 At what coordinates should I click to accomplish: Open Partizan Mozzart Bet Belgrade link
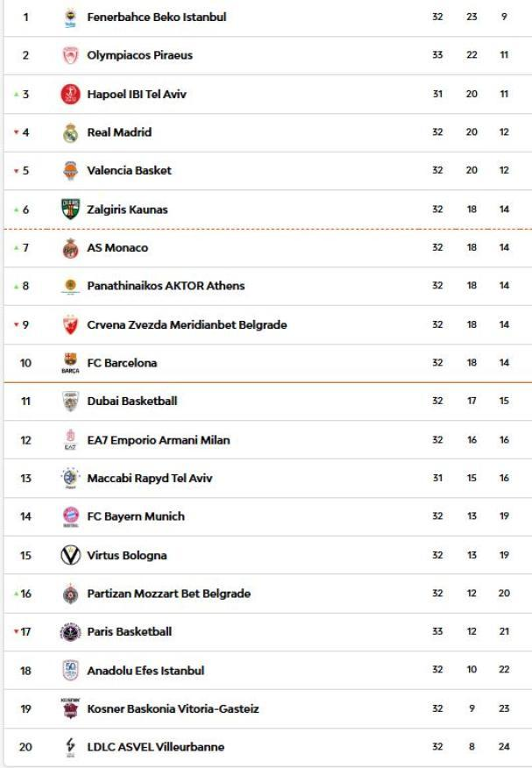(x=168, y=594)
